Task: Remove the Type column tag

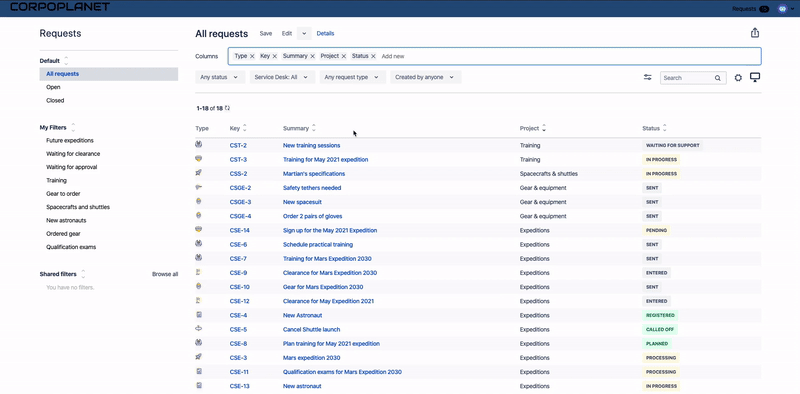Action: click(x=252, y=56)
